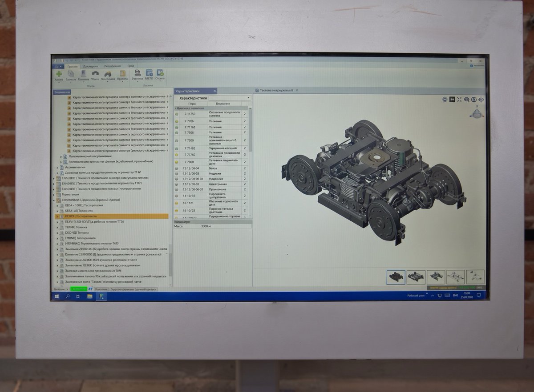Image resolution: width=534 pixels, height=392 pixels.
Task: Close the 3D model document tab
Action: coord(297,90)
